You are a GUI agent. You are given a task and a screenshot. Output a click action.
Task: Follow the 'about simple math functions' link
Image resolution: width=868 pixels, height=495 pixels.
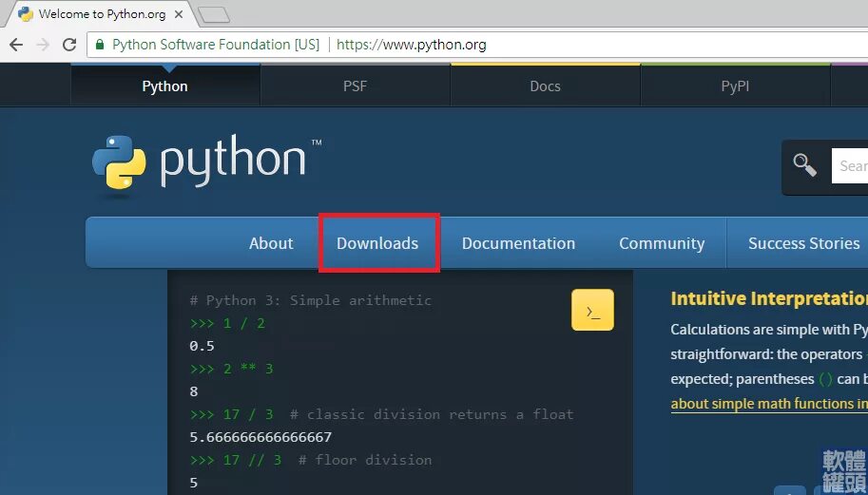[769, 404]
